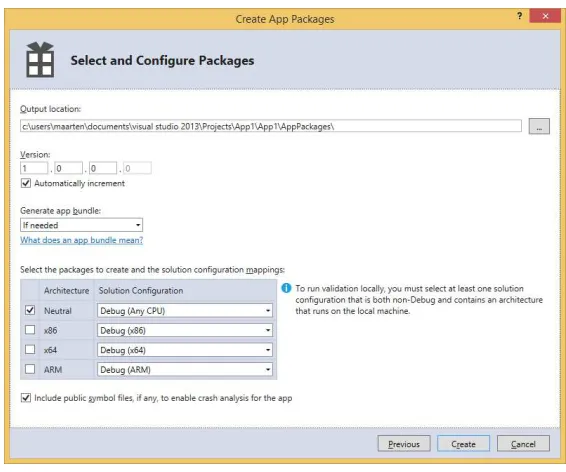The width and height of the screenshot is (566, 472).
Task: Click the Create button
Action: 463,443
